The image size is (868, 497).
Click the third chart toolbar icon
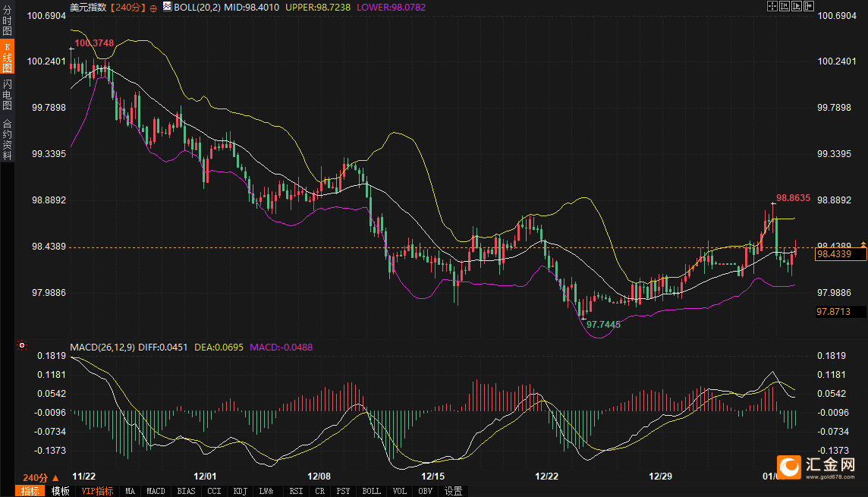pyautogui.click(x=797, y=7)
